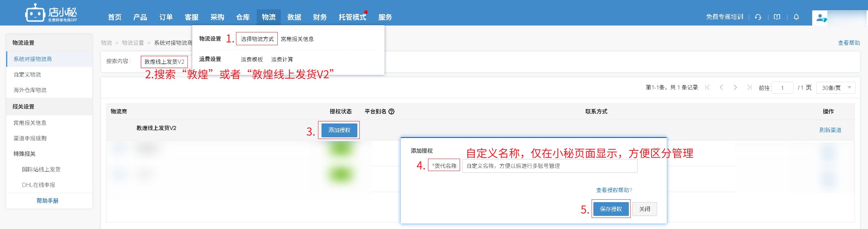
Task: Open the 查看授权帮助 link
Action: coord(614,190)
